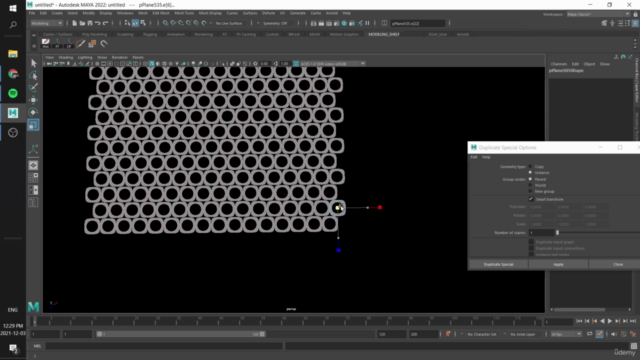Viewport: 640px width, 360px height.
Task: Click shelf icon labeled CP
Action: [69, 43]
